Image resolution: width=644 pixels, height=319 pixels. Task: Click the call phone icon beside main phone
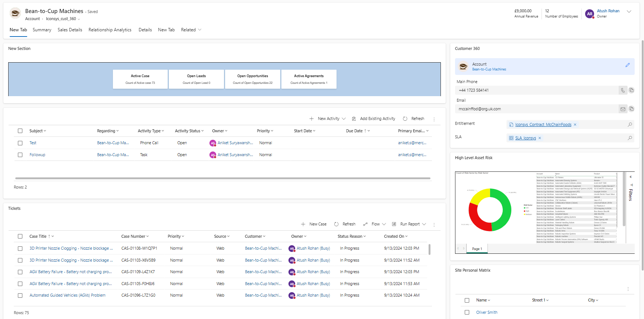(623, 90)
